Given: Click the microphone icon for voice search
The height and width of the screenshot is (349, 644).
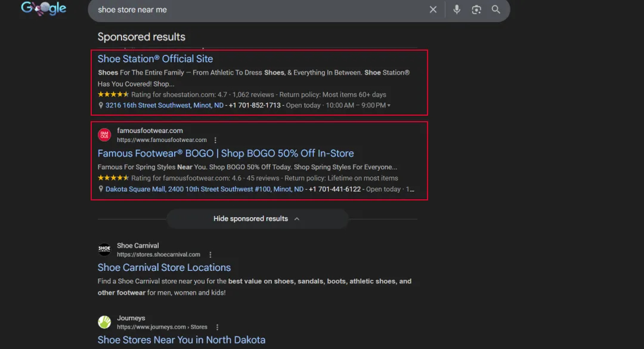Looking at the screenshot, I should [x=457, y=10].
